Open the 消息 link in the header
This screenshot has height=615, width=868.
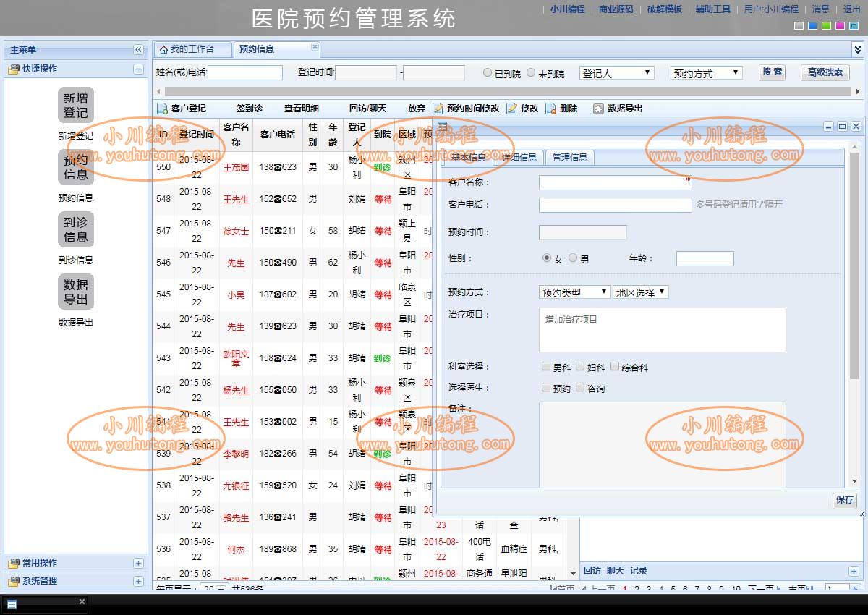pyautogui.click(x=821, y=9)
